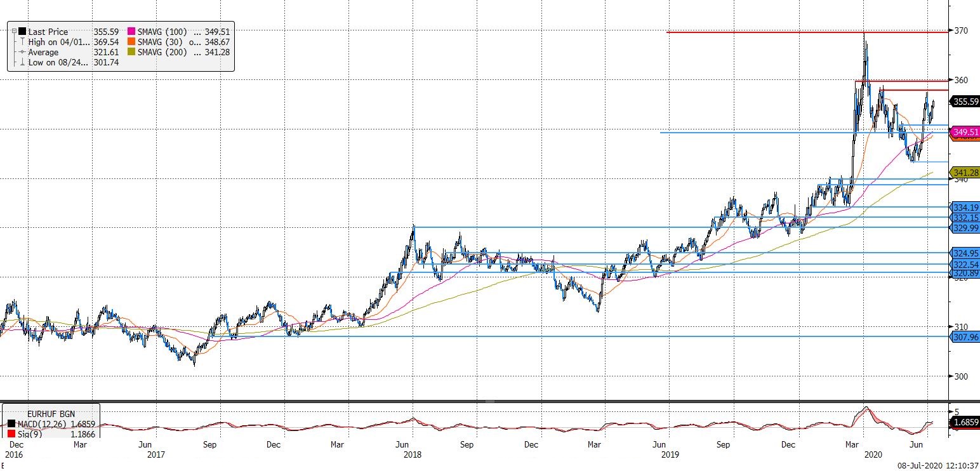Click the Average marker icon in legend
The width and height of the screenshot is (980, 471).
[x=22, y=52]
